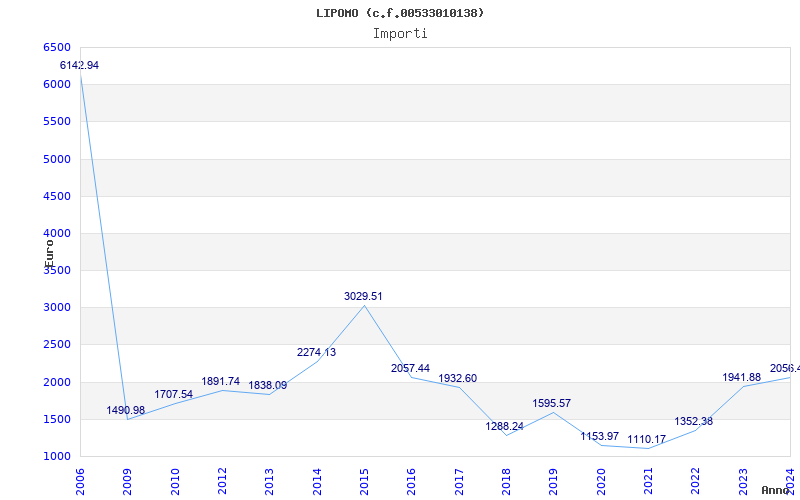Screen dimensions: 800x500
Task: Click the y-axis value 4000
Action: [57, 234]
